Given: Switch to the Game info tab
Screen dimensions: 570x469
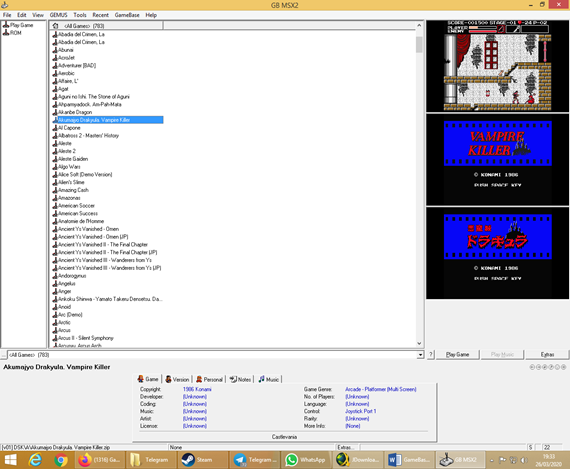Looking at the screenshot, I should click(x=148, y=379).
